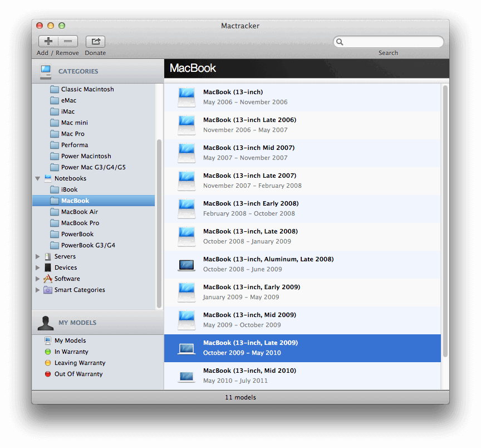
Task: Expand the Devices disclosure triangle
Action: point(38,267)
